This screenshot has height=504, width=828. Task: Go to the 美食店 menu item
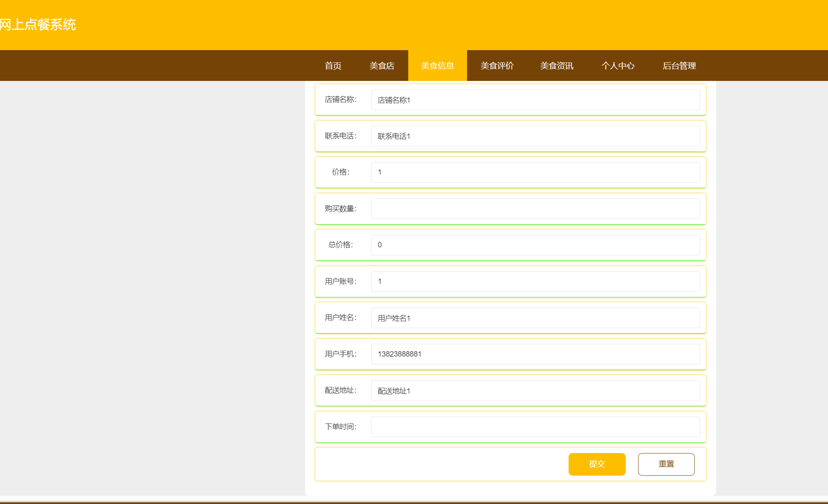(x=382, y=66)
